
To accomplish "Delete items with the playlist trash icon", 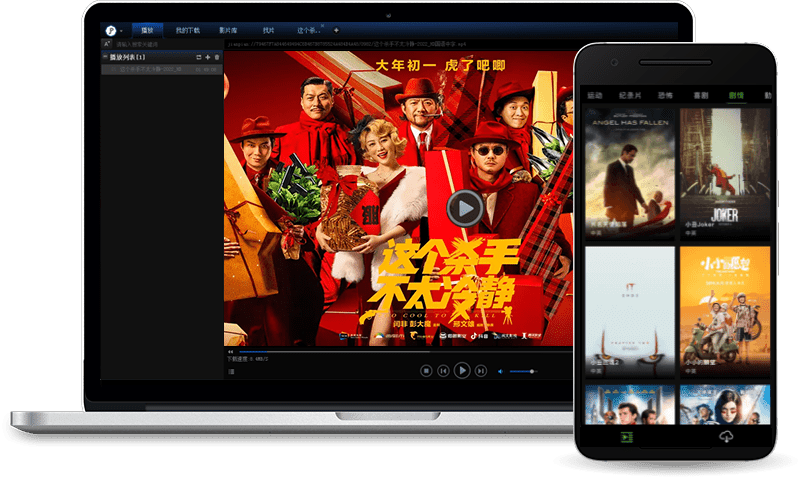I will coord(217,58).
